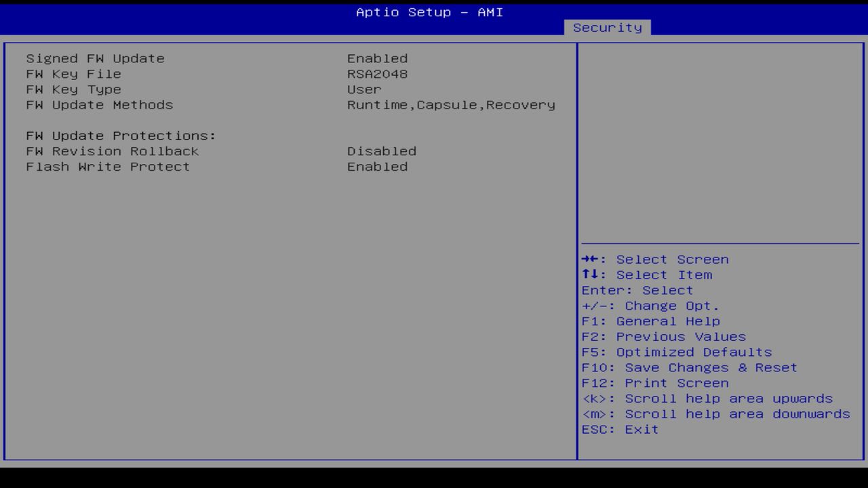Click the User key type value
This screenshot has height=488, width=868.
click(363, 89)
